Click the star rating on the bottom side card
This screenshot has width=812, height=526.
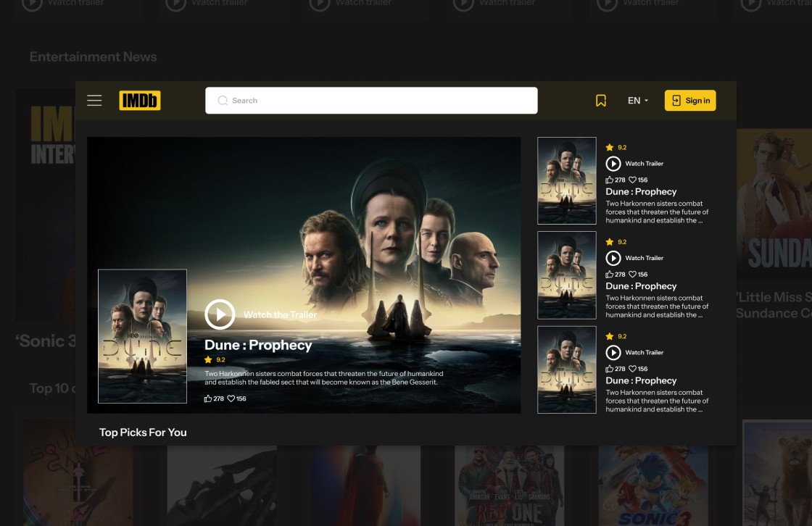616,336
